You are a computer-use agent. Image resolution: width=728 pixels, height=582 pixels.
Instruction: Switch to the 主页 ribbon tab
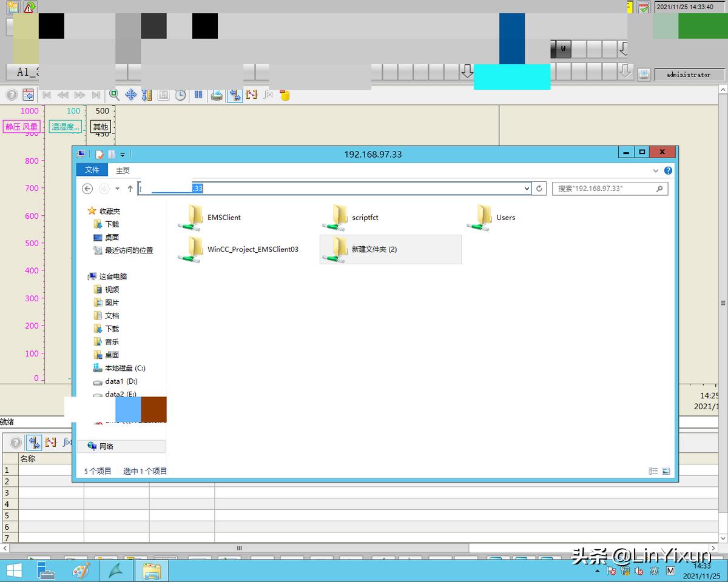[123, 171]
